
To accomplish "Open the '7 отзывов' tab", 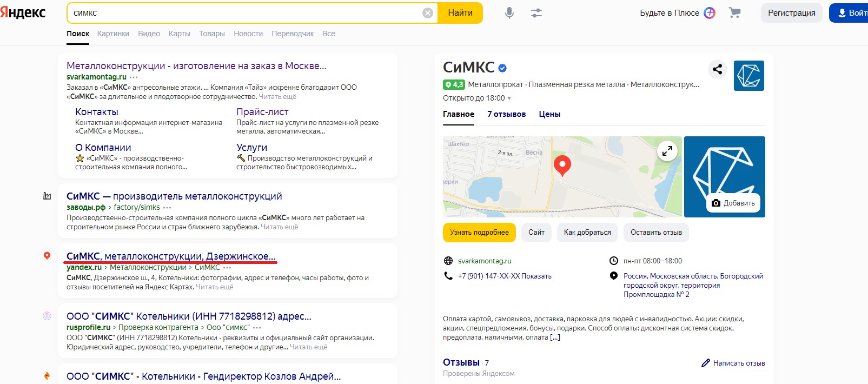I will [x=506, y=114].
